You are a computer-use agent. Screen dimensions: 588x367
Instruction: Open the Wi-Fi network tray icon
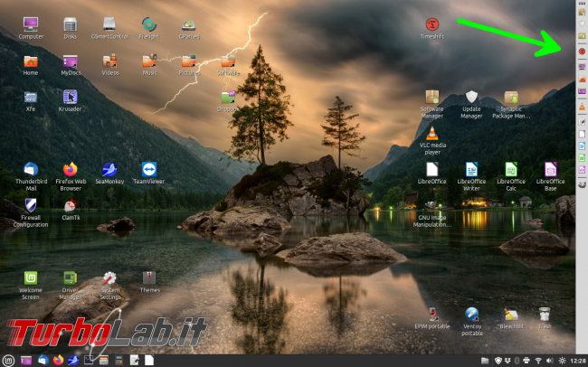point(538,361)
